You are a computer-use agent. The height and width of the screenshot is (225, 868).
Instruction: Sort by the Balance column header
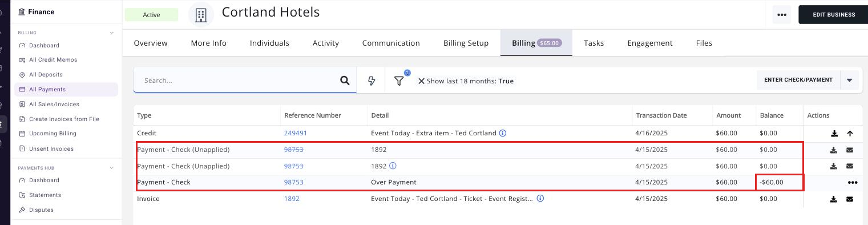pos(772,115)
